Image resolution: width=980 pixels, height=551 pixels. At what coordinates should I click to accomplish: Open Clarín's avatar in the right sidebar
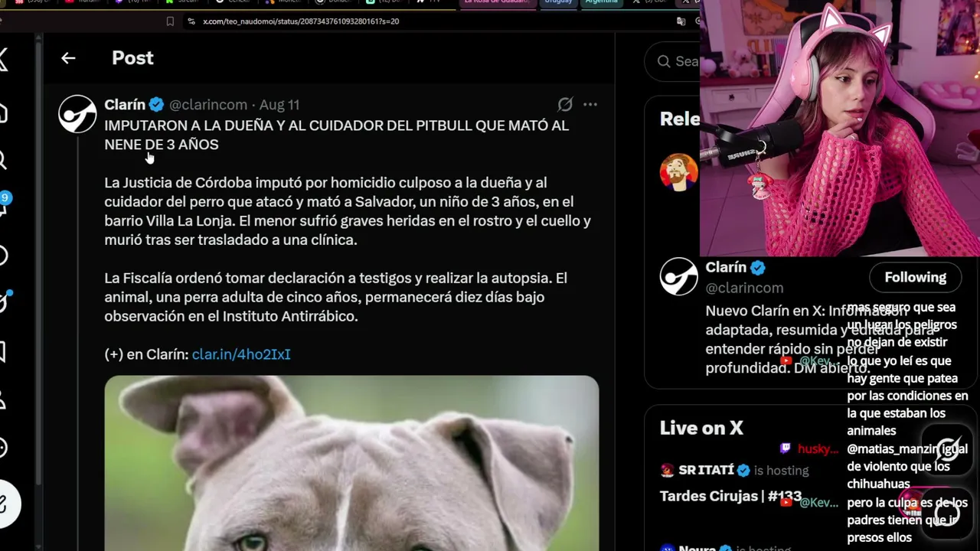coord(678,276)
